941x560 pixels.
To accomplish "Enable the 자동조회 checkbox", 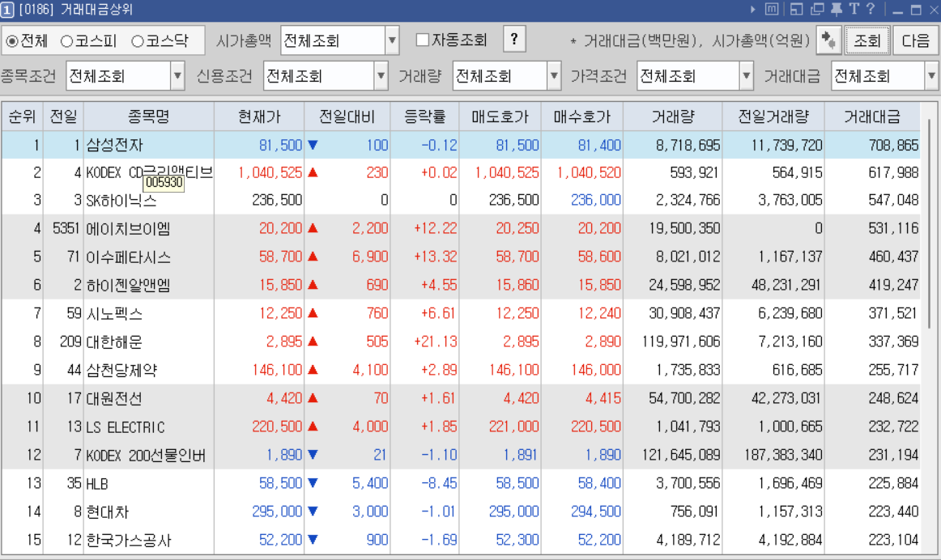I will (x=423, y=40).
